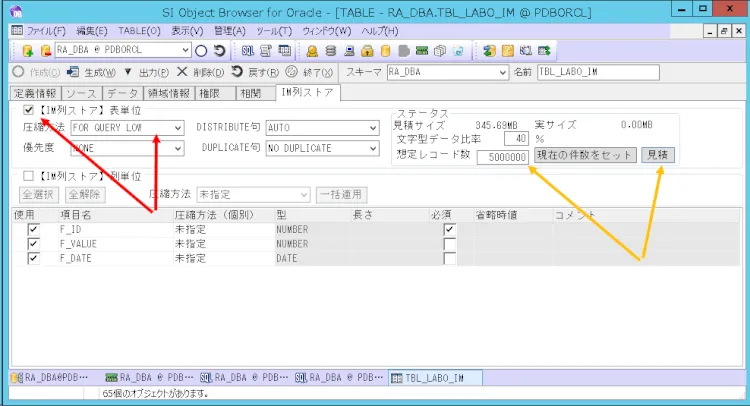This screenshot has width=750, height=406.
Task: Open the 表示(V) menu
Action: coord(188,31)
